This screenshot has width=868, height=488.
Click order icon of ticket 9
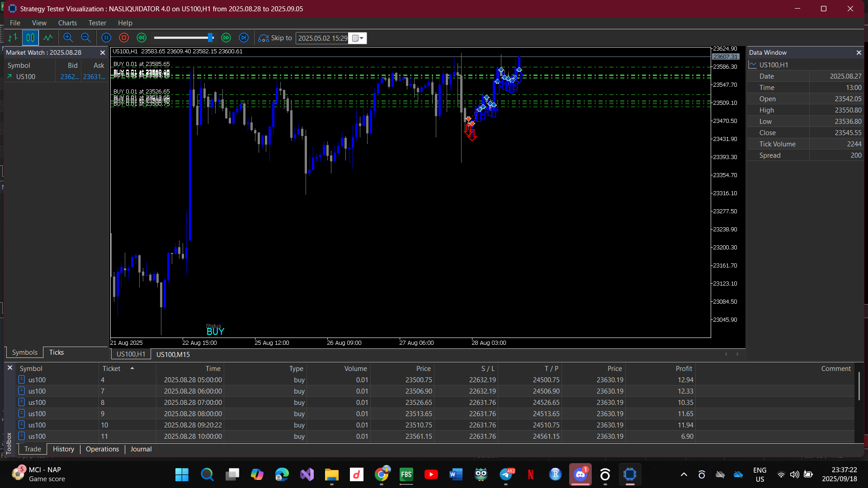click(21, 413)
